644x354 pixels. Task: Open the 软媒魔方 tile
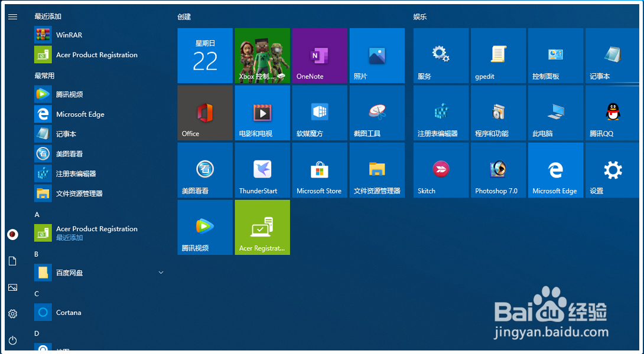tap(320, 113)
